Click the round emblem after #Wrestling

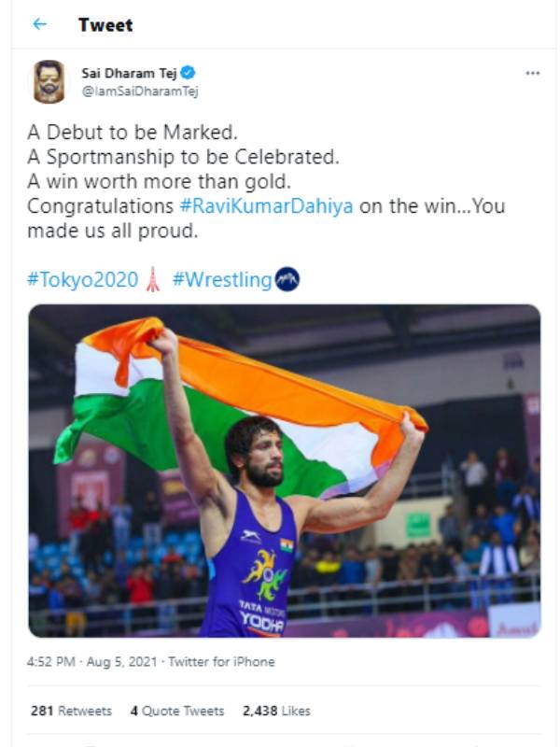287,279
